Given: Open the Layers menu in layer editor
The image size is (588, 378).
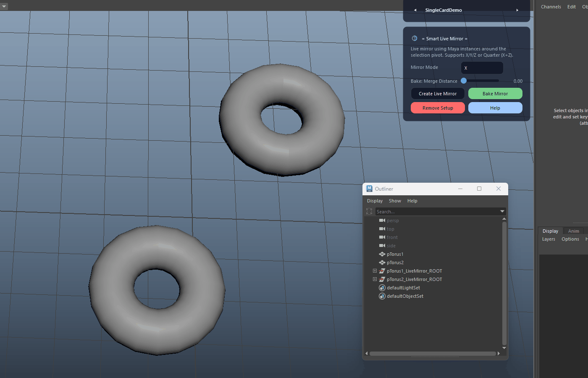Looking at the screenshot, I should [549, 239].
